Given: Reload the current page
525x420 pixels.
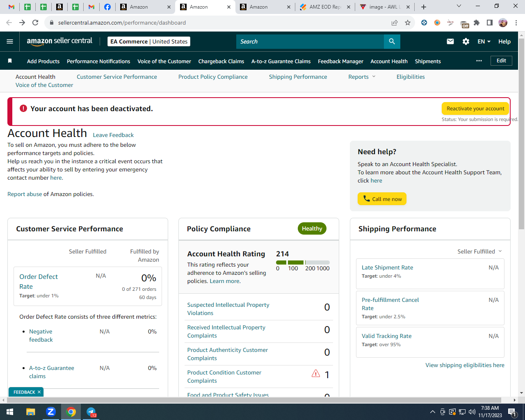Looking at the screenshot, I should click(x=35, y=23).
